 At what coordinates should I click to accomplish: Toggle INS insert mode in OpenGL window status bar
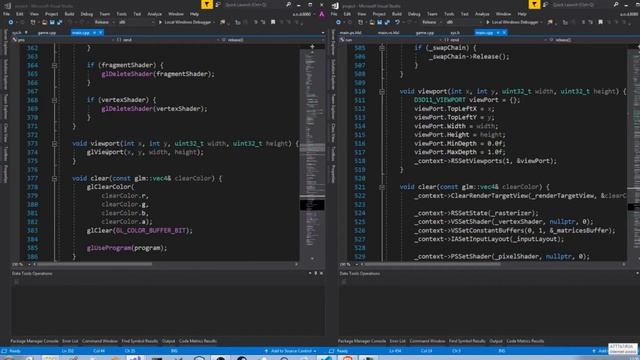coord(174,351)
